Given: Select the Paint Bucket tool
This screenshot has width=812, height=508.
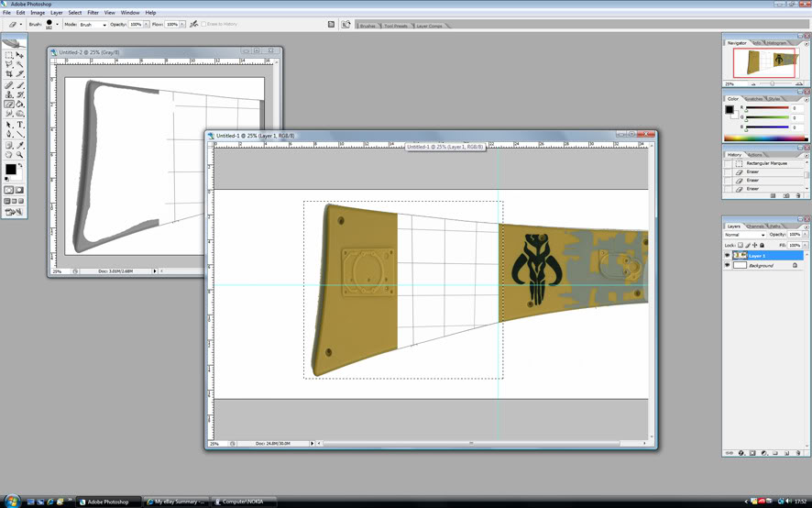Looking at the screenshot, I should [x=19, y=104].
